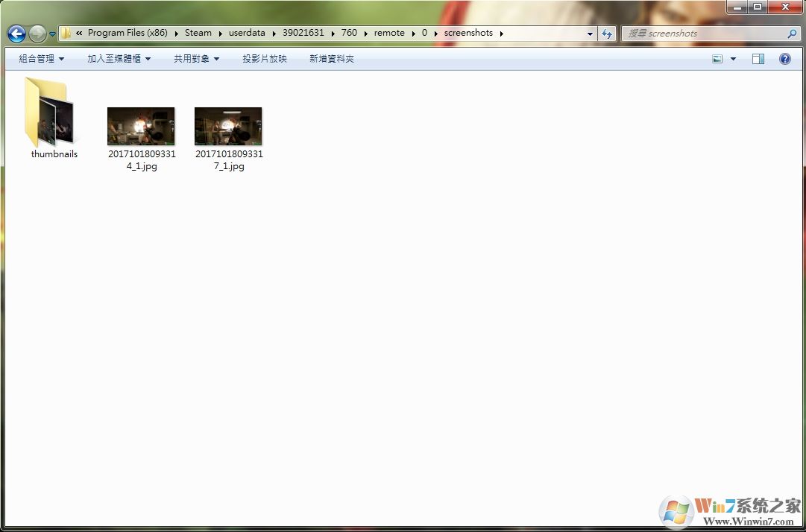Click the thumbnails folder name
The width and height of the screenshot is (806, 532).
click(x=54, y=154)
